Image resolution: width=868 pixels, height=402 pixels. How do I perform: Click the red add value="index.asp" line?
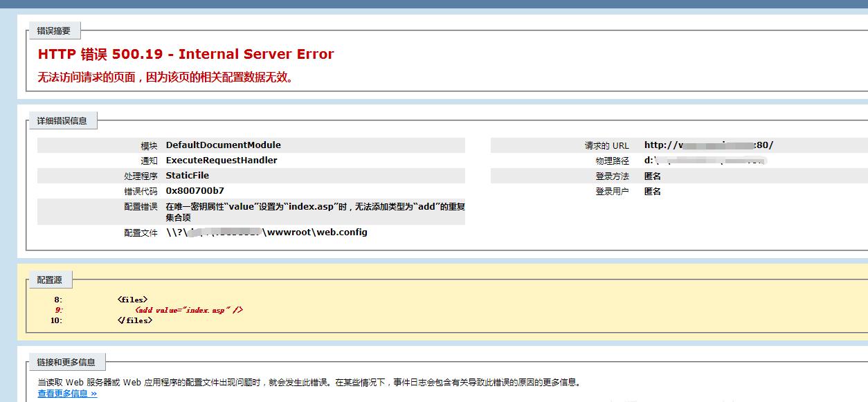coord(189,311)
